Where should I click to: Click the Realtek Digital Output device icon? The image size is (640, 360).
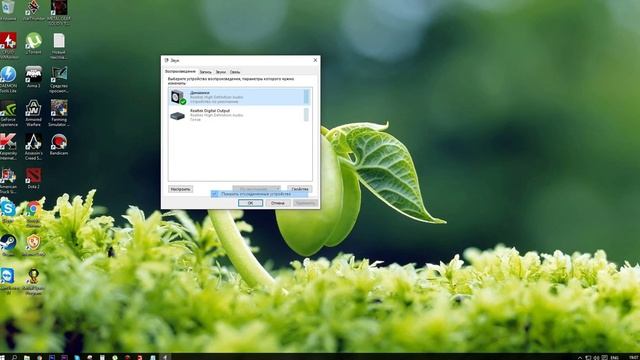click(178, 116)
